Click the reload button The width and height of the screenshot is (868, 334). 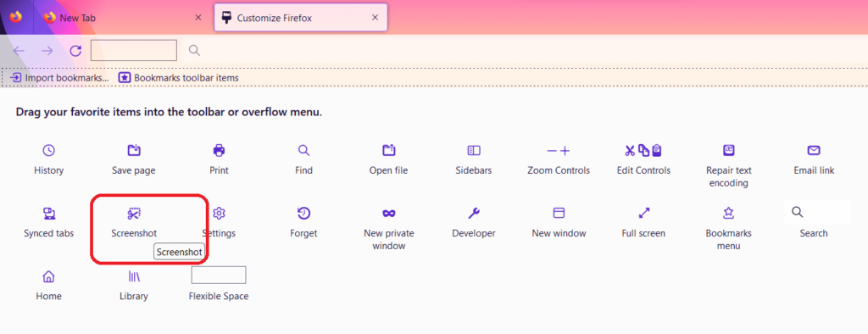[x=75, y=51]
